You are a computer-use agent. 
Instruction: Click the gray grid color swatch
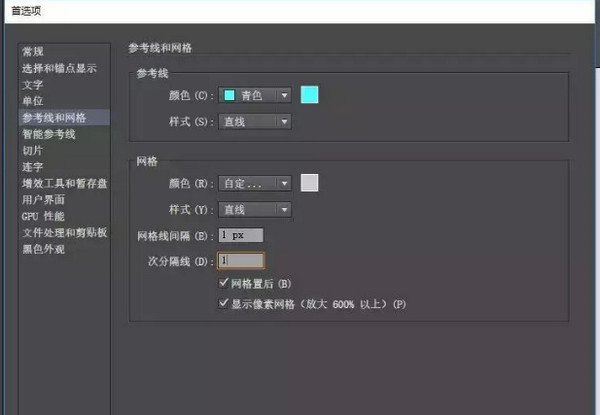point(309,182)
